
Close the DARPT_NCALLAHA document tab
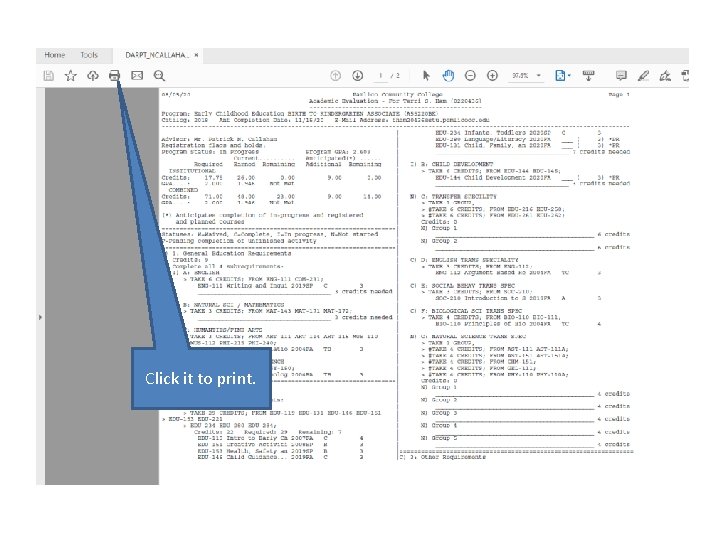196,55
